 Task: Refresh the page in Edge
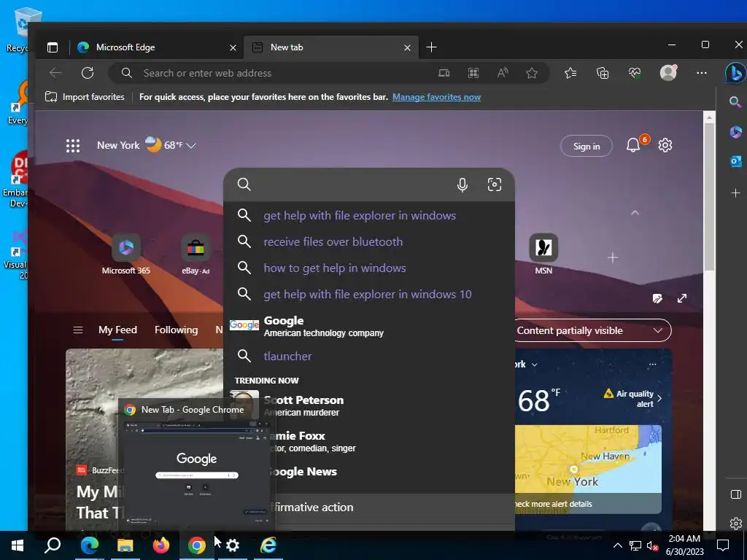pos(88,73)
